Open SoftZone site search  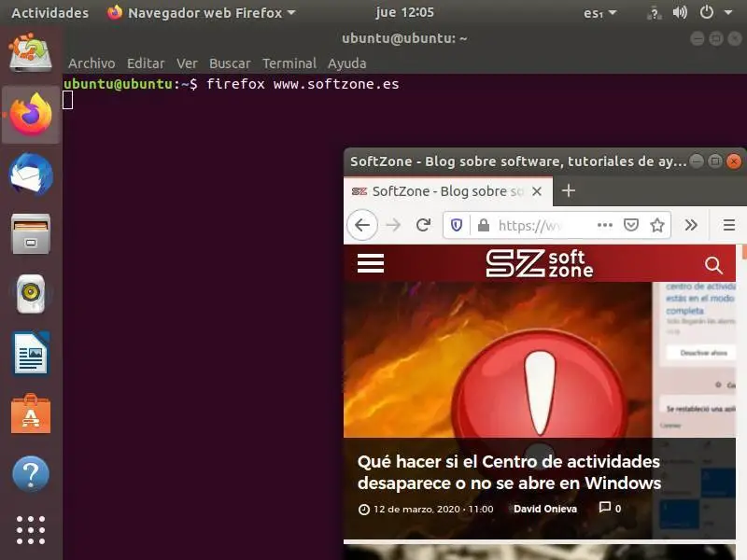tap(713, 265)
